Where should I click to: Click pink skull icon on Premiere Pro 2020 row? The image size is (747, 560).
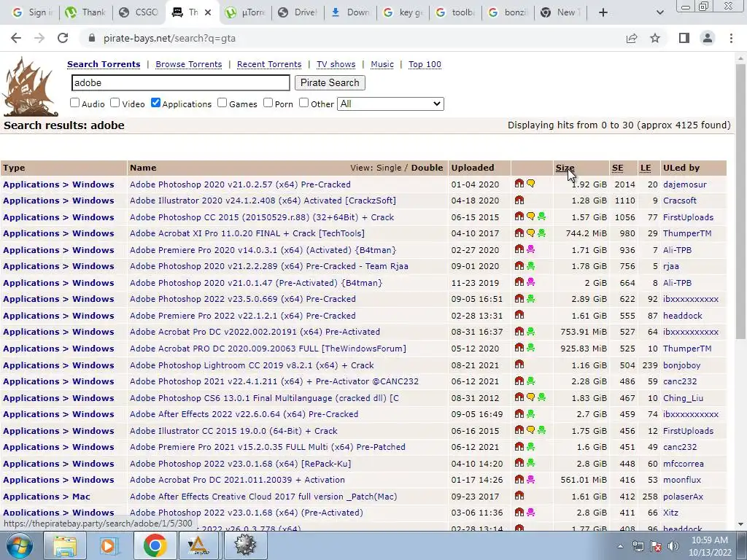point(530,249)
